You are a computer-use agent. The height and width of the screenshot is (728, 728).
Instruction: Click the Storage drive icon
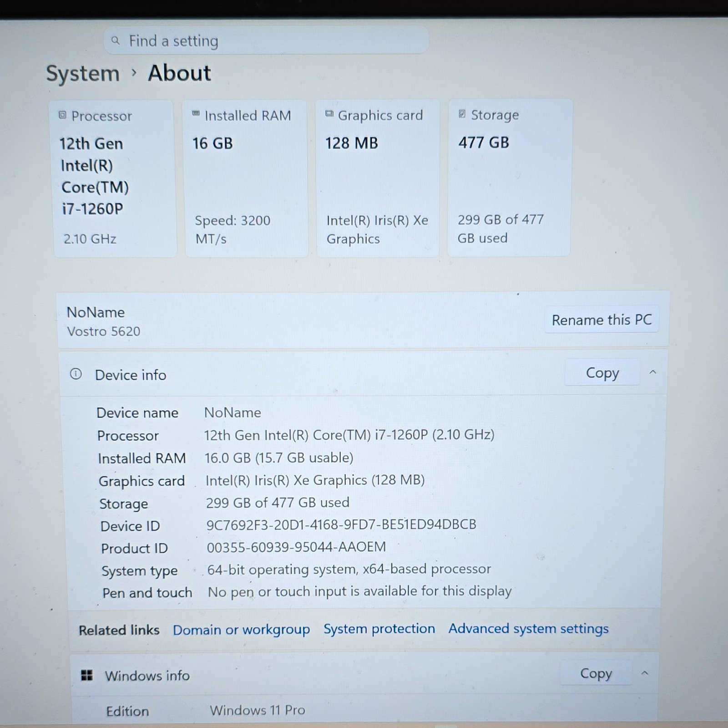pyautogui.click(x=462, y=114)
